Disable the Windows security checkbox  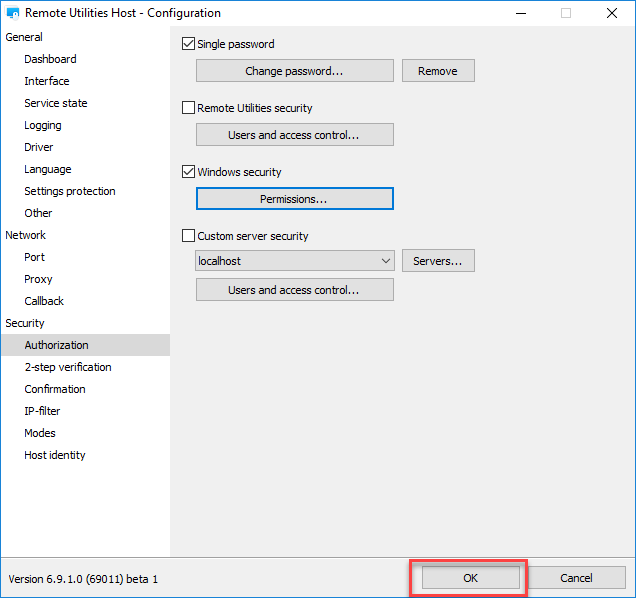pyautogui.click(x=188, y=172)
